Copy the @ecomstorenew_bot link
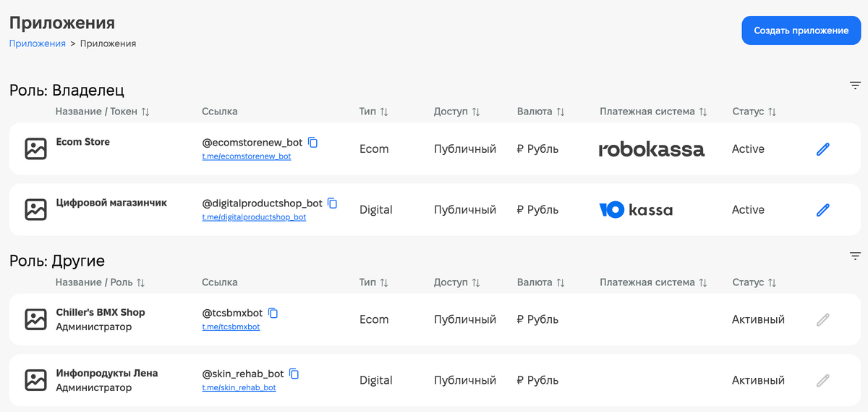Image resolution: width=868 pixels, height=412 pixels. point(313,143)
